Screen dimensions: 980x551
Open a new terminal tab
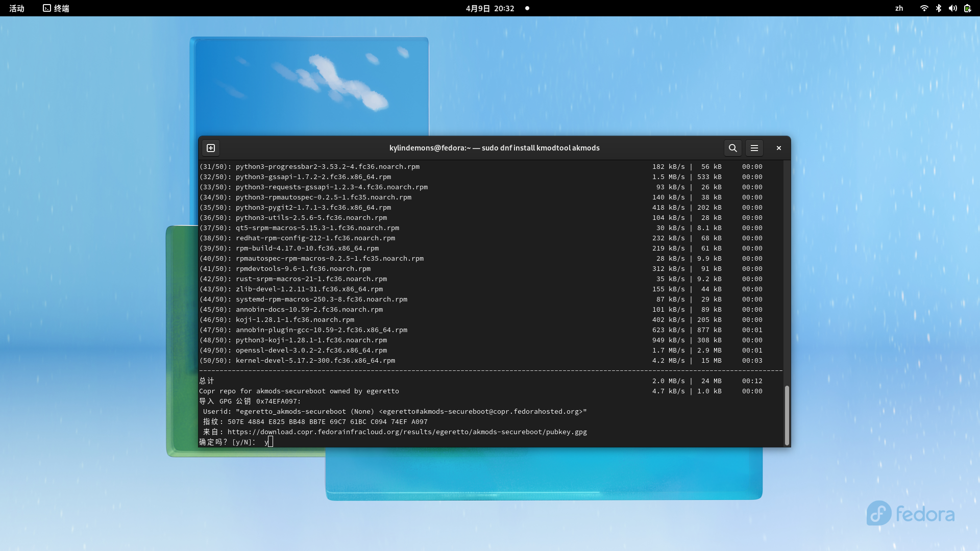click(x=211, y=148)
